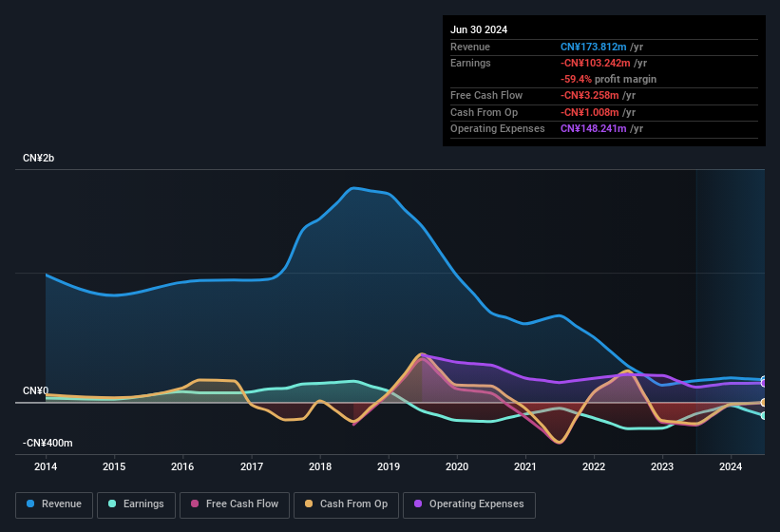780x532 pixels.
Task: Click the orange Cash From Op end marker
Action: [764, 402]
